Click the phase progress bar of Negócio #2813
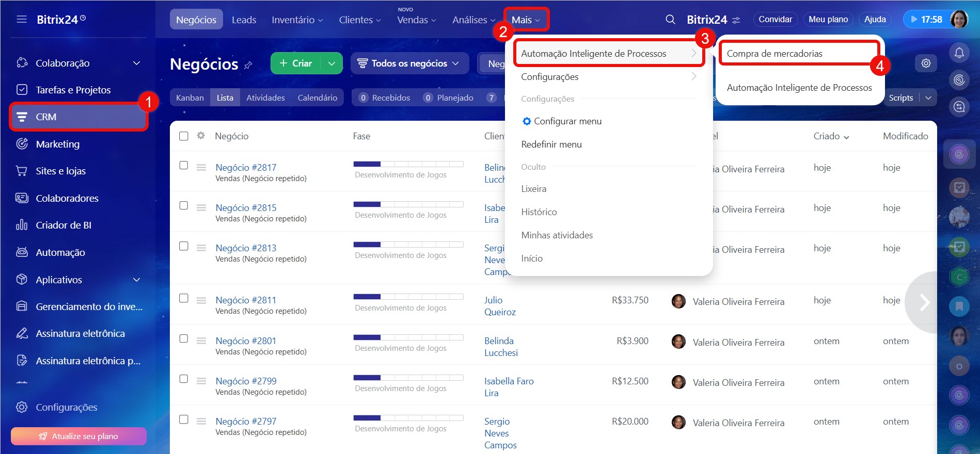Image resolution: width=980 pixels, height=454 pixels. coord(408,245)
